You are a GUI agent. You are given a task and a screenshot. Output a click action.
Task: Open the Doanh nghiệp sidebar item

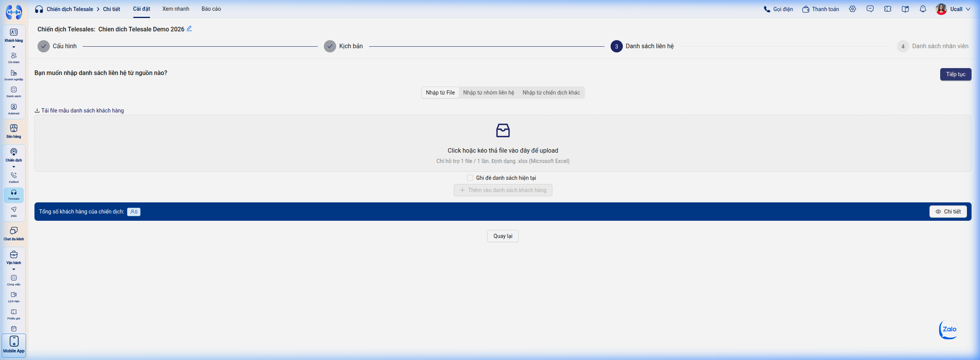pyautogui.click(x=14, y=75)
